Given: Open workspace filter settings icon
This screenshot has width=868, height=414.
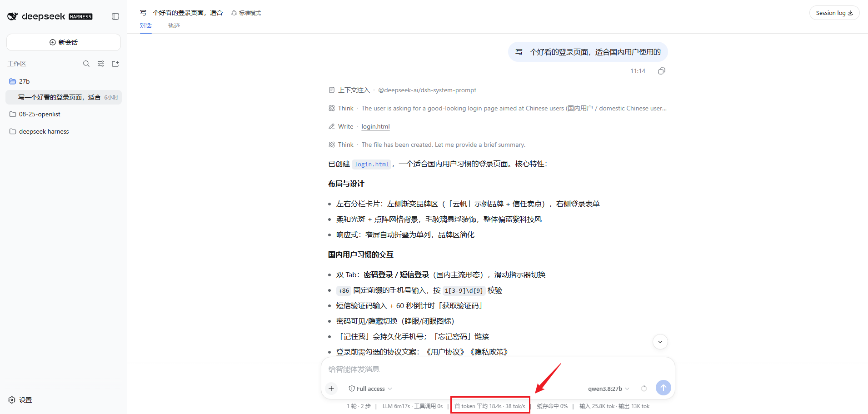Looking at the screenshot, I should pos(101,64).
